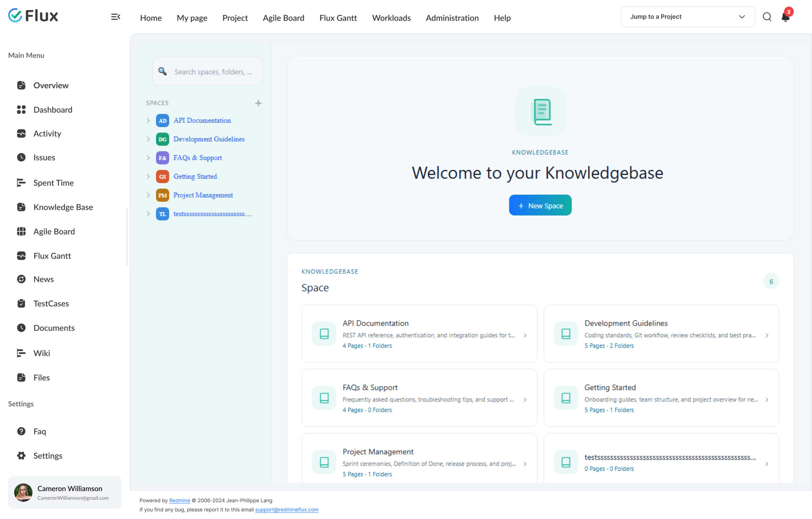The image size is (812, 519).
Task: Open Workloads in the top navigation
Action: pos(391,18)
